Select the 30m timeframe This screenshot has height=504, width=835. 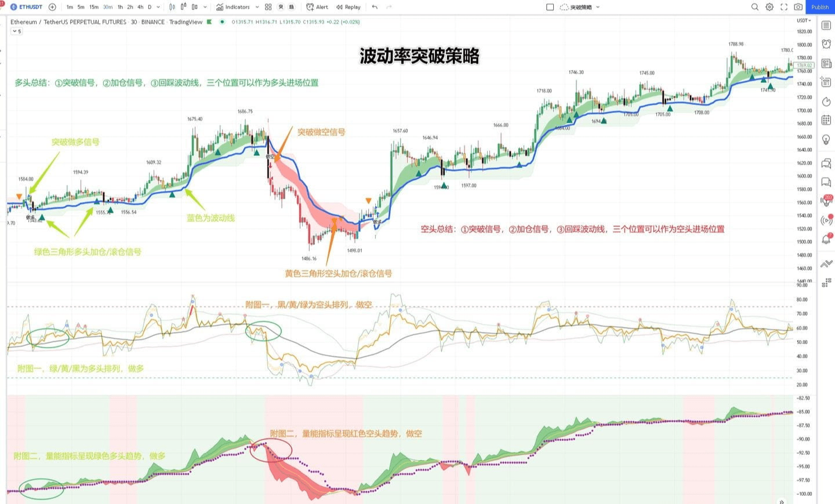pos(108,7)
